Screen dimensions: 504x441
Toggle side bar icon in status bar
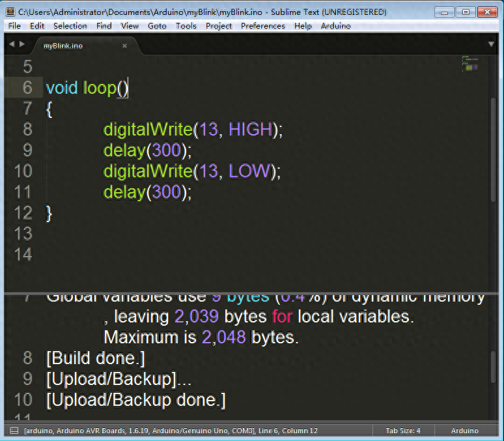tap(14, 431)
